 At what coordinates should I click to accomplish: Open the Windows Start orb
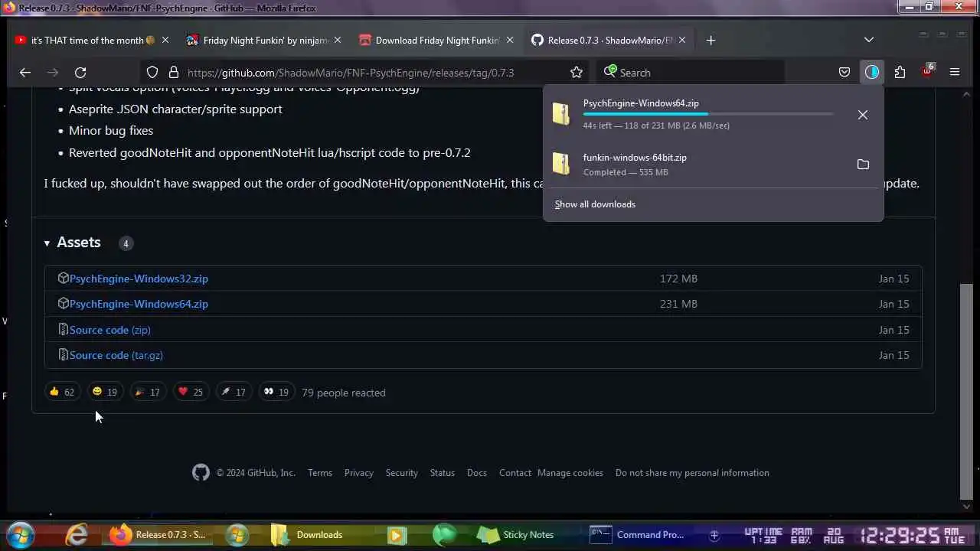21,534
